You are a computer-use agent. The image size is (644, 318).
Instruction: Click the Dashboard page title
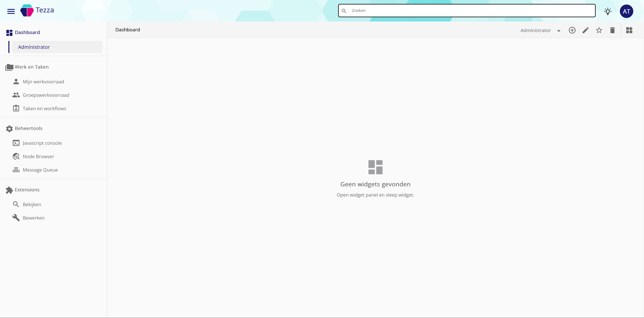[127, 30]
